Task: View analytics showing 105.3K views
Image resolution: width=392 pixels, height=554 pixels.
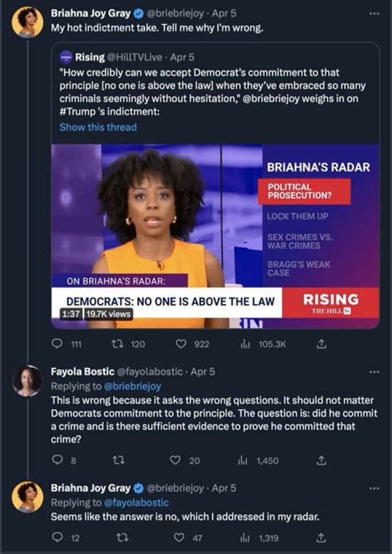Action: click(244, 344)
